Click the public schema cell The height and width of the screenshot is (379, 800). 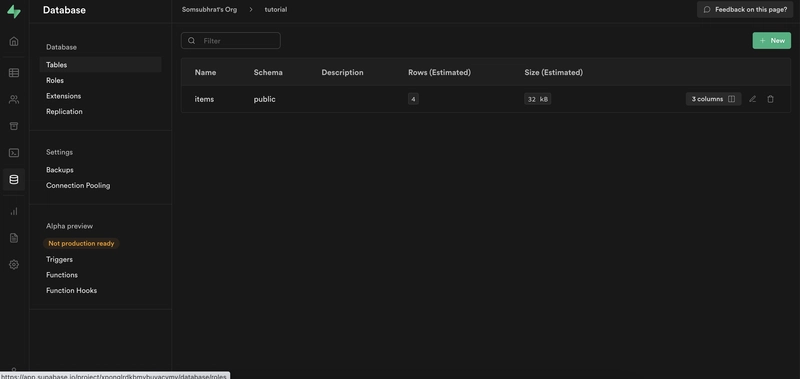(x=264, y=99)
